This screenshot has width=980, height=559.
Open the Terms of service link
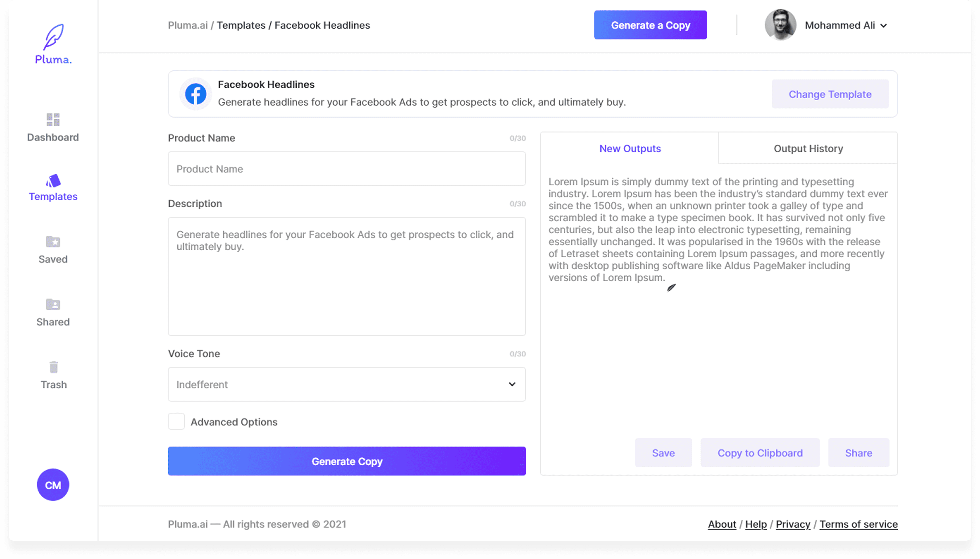pyautogui.click(x=858, y=524)
